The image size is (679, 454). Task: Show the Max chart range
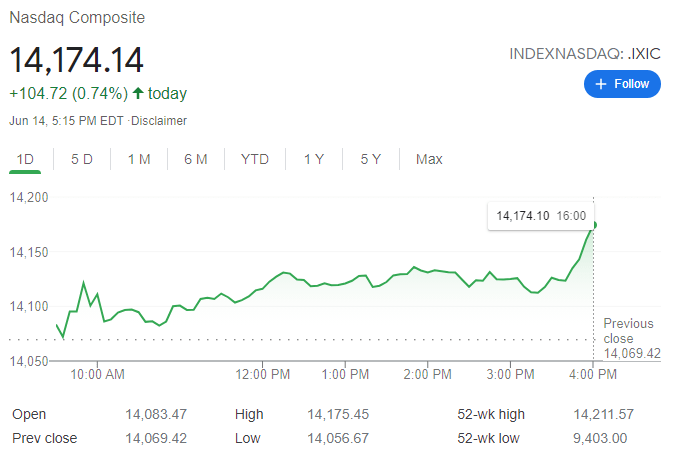click(x=429, y=159)
